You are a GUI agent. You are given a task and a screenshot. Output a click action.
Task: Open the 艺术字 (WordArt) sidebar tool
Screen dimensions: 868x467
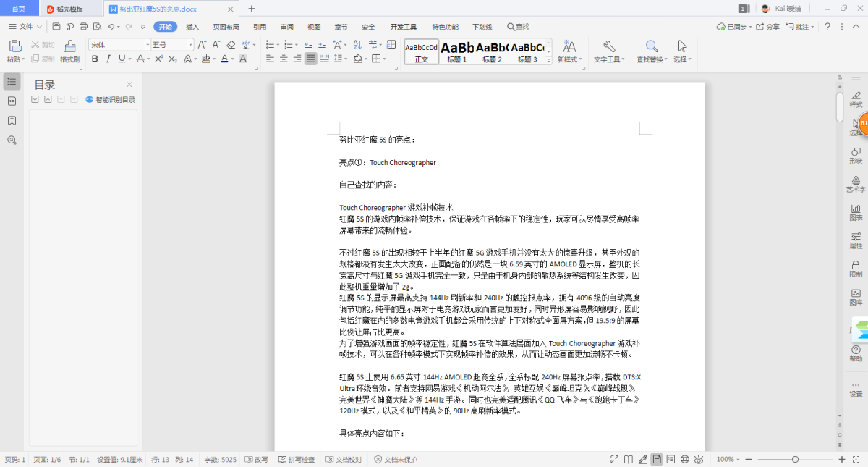856,183
